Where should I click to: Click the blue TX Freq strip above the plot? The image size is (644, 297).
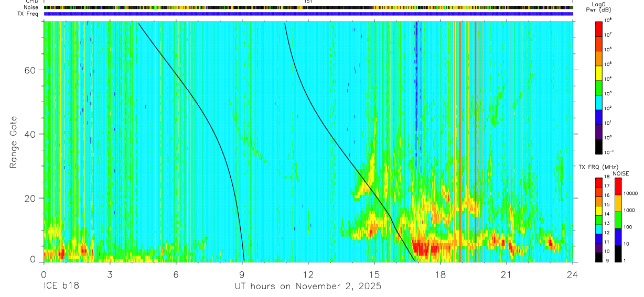click(x=308, y=14)
